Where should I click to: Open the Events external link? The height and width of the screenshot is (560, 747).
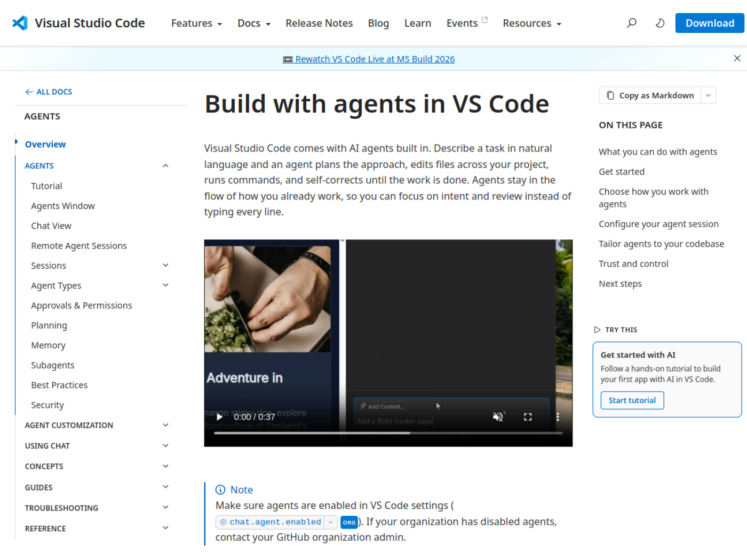click(x=467, y=23)
